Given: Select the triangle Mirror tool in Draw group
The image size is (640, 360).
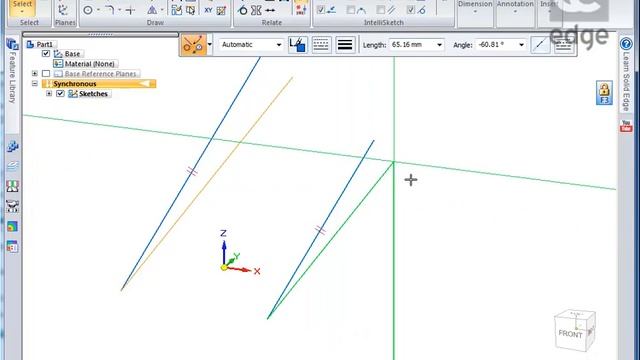Looking at the screenshot, I should pos(152,10).
